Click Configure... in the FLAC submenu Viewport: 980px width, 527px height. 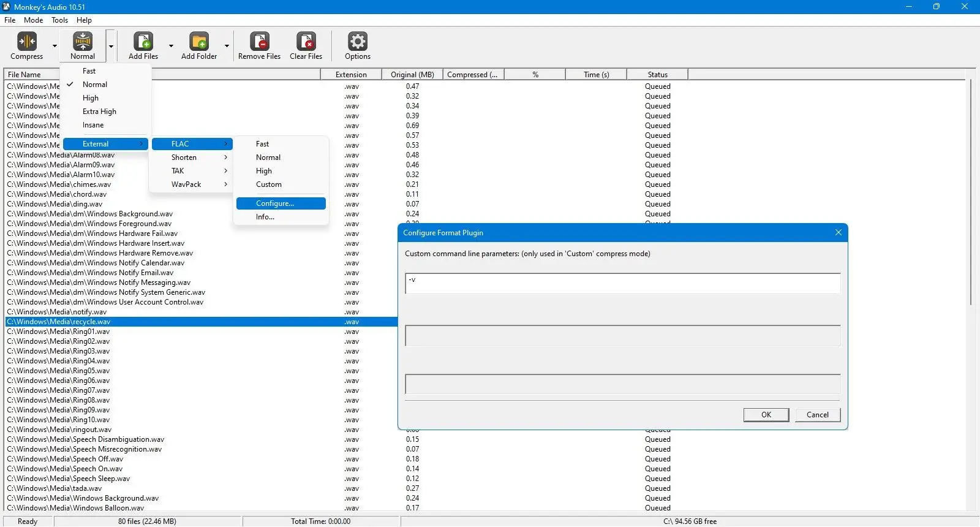tap(281, 203)
